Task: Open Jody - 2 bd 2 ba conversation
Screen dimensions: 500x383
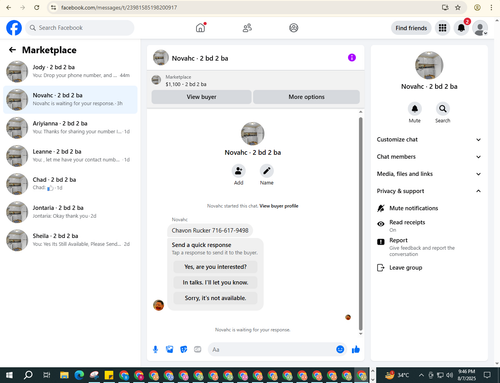Action: [70, 71]
